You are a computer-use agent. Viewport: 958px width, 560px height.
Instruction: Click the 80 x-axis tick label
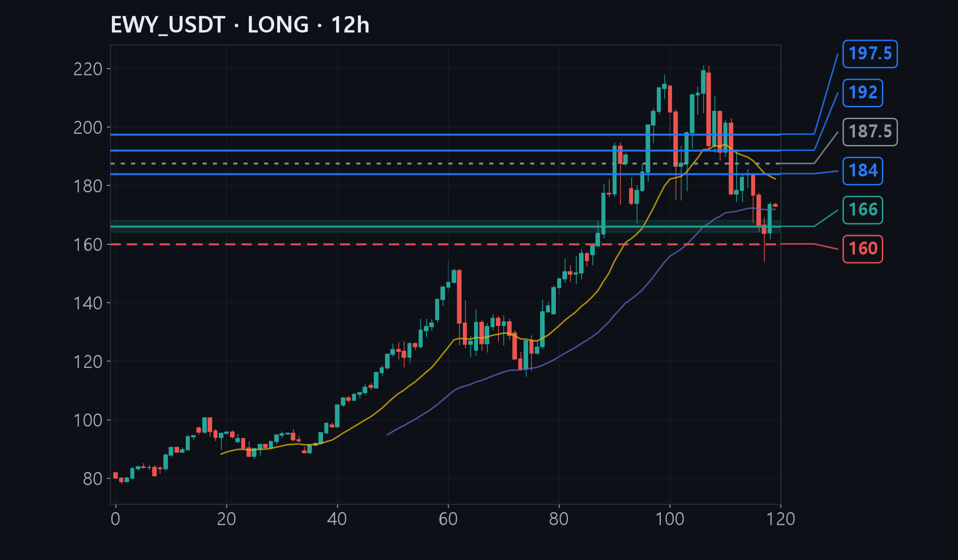559,519
